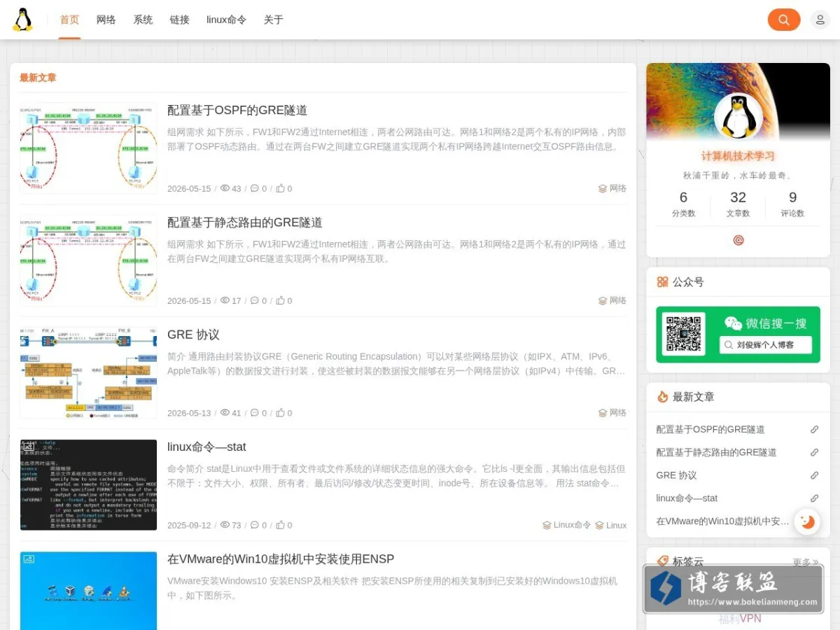Viewport: 840px width, 630px height.
Task: Click thumbnail of static route GRE article
Action: click(x=88, y=260)
